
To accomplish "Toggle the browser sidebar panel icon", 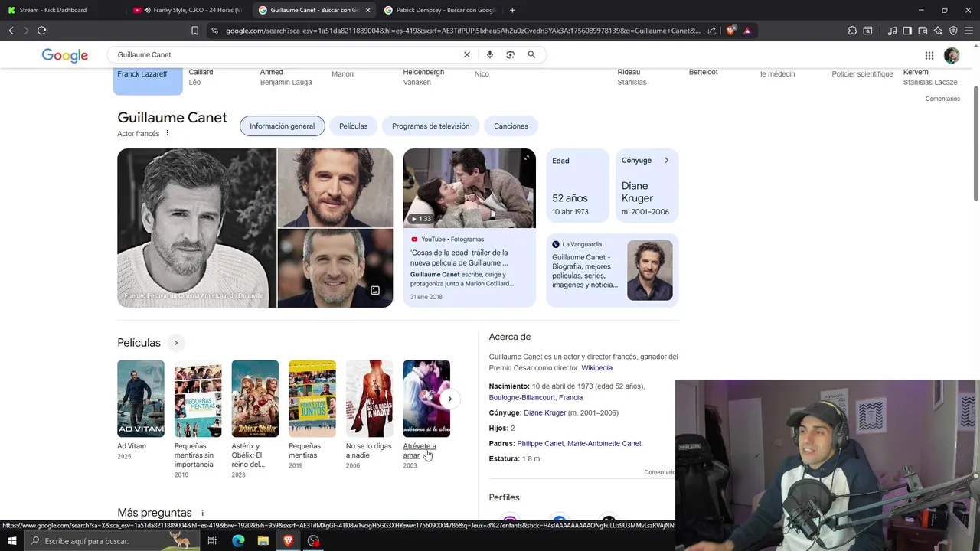I will click(907, 31).
